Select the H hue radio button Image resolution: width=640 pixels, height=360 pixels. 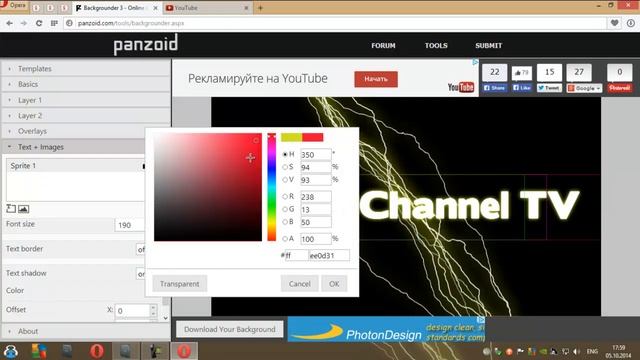285,154
